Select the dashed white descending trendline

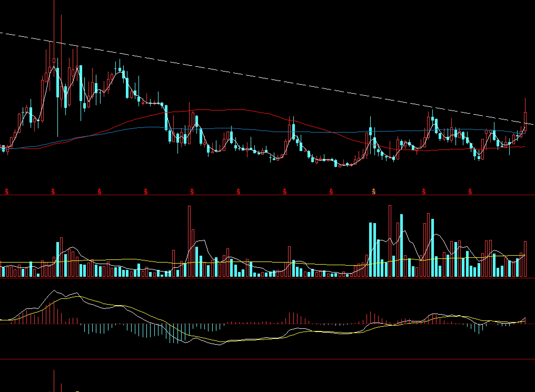[267, 78]
